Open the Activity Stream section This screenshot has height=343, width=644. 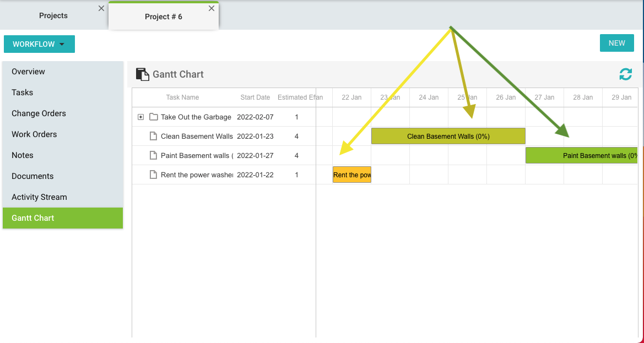coord(39,197)
